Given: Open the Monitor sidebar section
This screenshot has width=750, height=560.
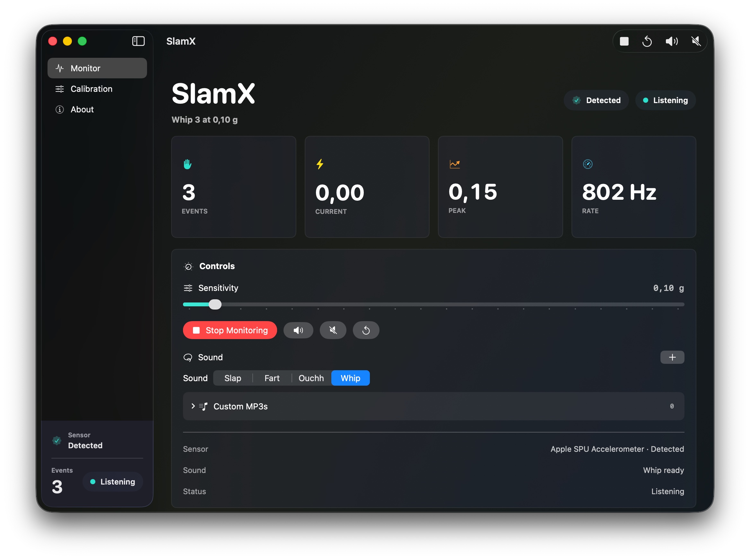Looking at the screenshot, I should [x=97, y=68].
